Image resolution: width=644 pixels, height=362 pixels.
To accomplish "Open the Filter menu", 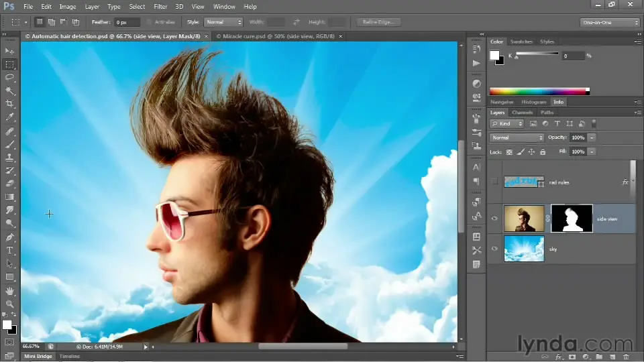I will coord(160,7).
